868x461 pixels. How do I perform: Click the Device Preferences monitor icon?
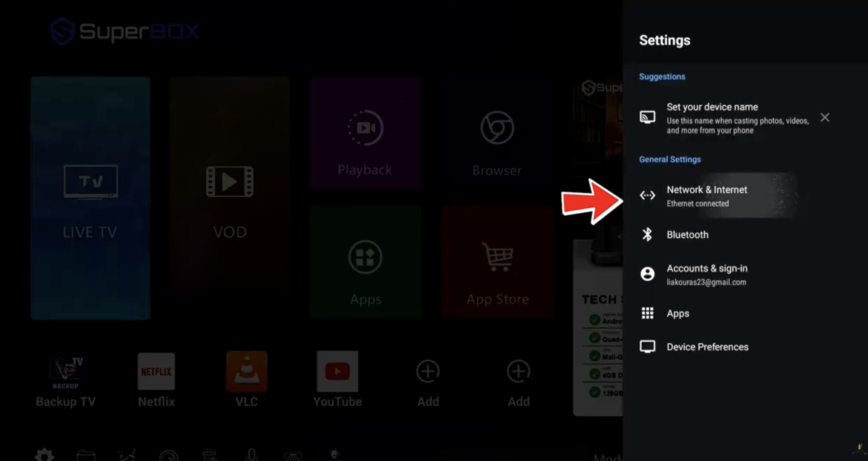(x=647, y=347)
